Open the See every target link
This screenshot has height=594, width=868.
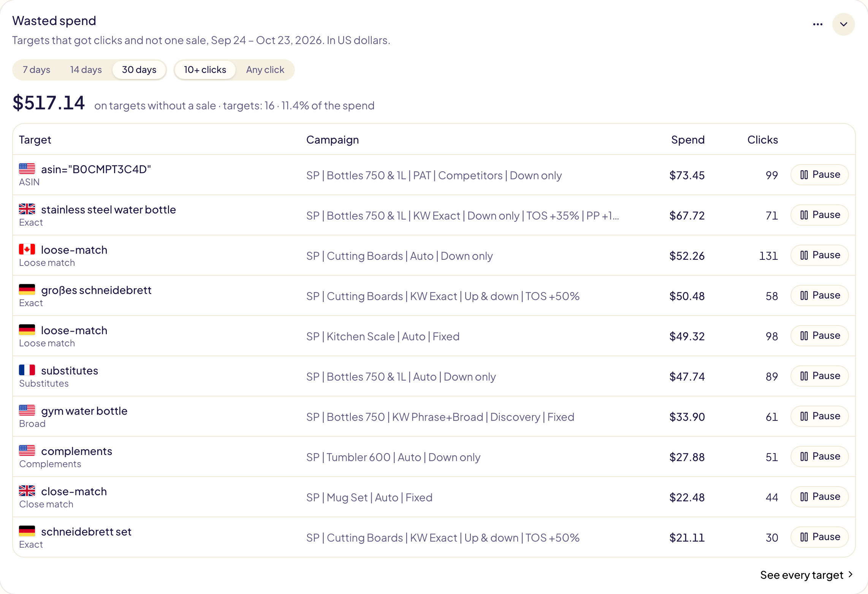click(x=806, y=575)
